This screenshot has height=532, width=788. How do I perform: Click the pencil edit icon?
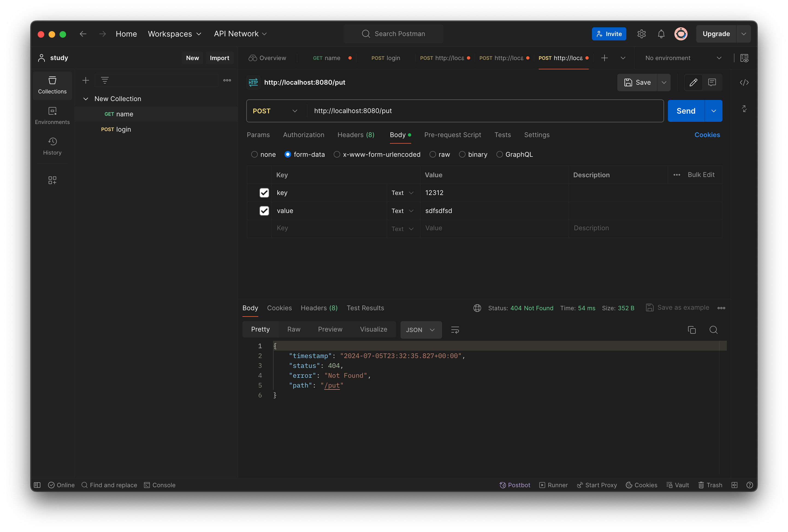(x=694, y=82)
